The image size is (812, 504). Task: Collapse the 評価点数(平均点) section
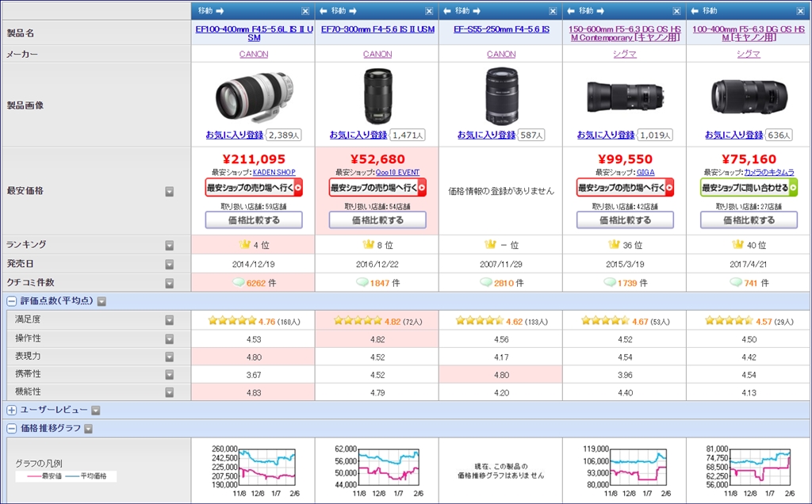point(11,301)
